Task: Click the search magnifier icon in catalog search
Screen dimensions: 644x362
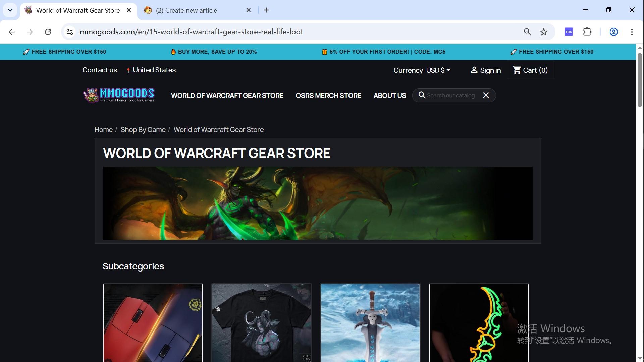Action: (422, 95)
